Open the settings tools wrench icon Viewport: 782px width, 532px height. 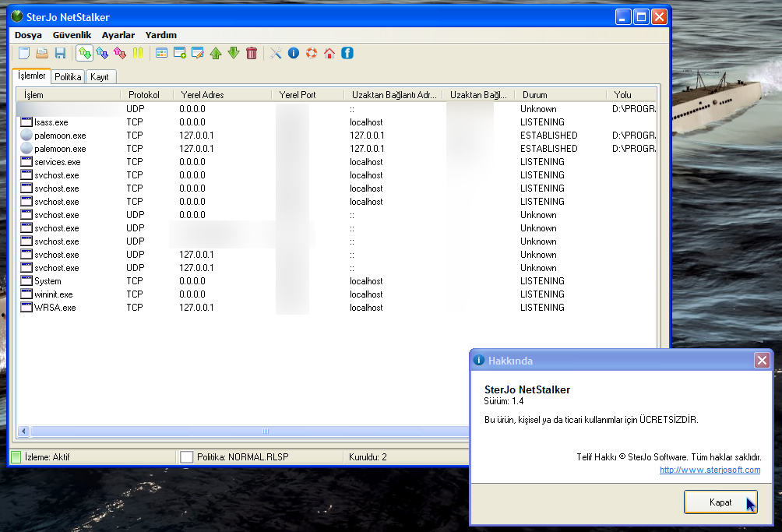(x=275, y=53)
